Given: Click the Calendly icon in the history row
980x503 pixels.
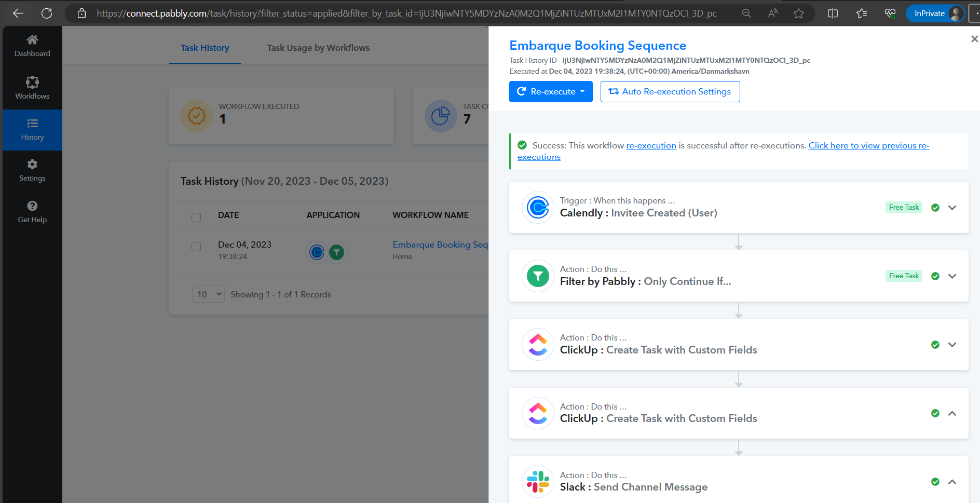Looking at the screenshot, I should [317, 252].
